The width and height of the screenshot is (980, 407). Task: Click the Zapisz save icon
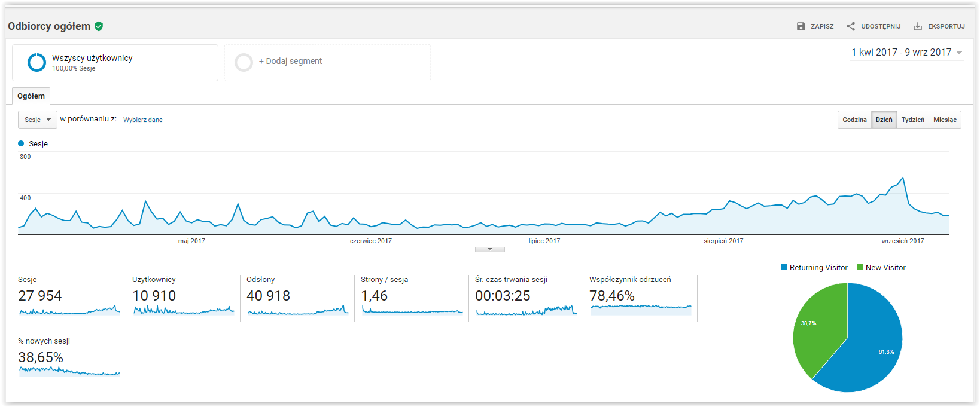pyautogui.click(x=801, y=26)
